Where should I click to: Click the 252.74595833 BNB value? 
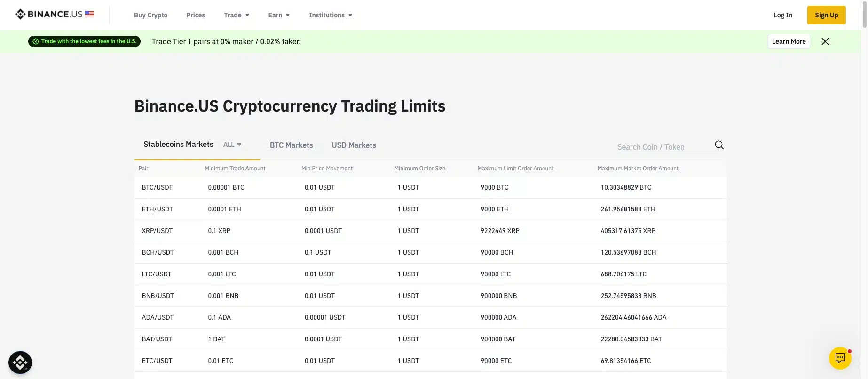[628, 296]
